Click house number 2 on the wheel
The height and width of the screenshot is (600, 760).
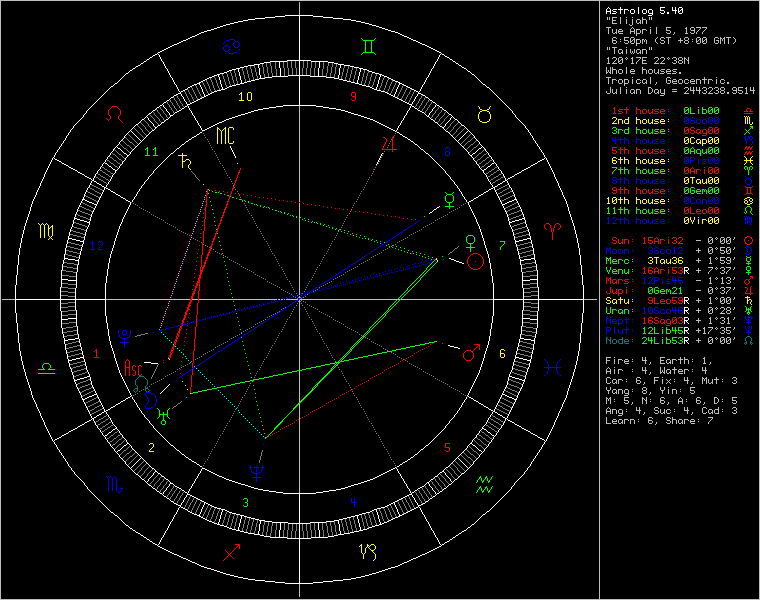tap(151, 447)
